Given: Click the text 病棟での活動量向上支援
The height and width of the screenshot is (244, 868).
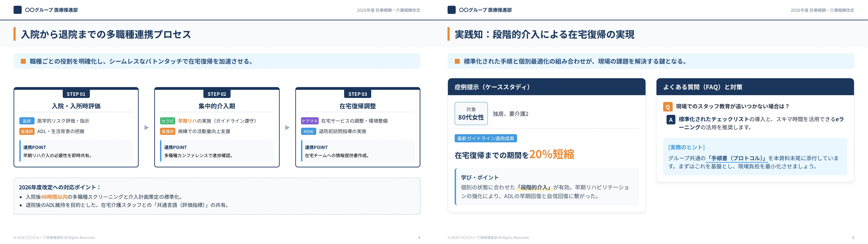Looking at the screenshot, I should point(204,131).
